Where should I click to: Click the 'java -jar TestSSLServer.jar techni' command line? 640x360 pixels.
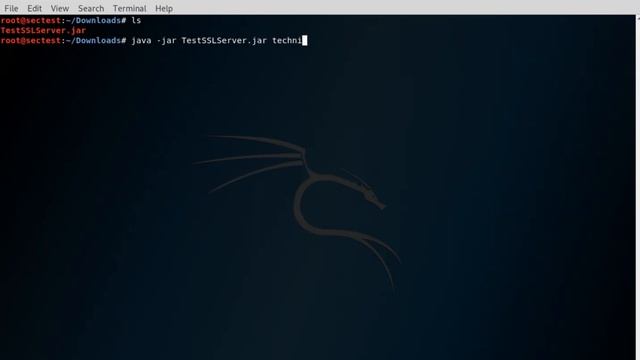[x=216, y=41]
